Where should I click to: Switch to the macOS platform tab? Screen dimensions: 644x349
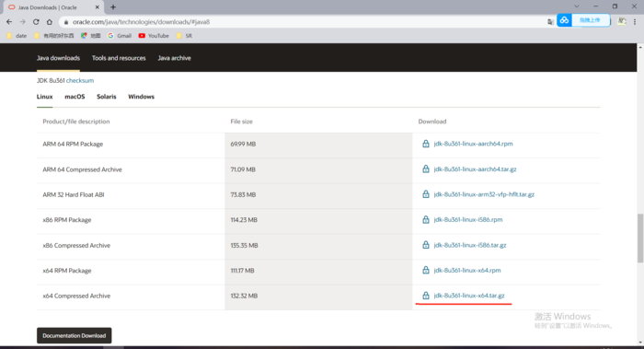(75, 97)
